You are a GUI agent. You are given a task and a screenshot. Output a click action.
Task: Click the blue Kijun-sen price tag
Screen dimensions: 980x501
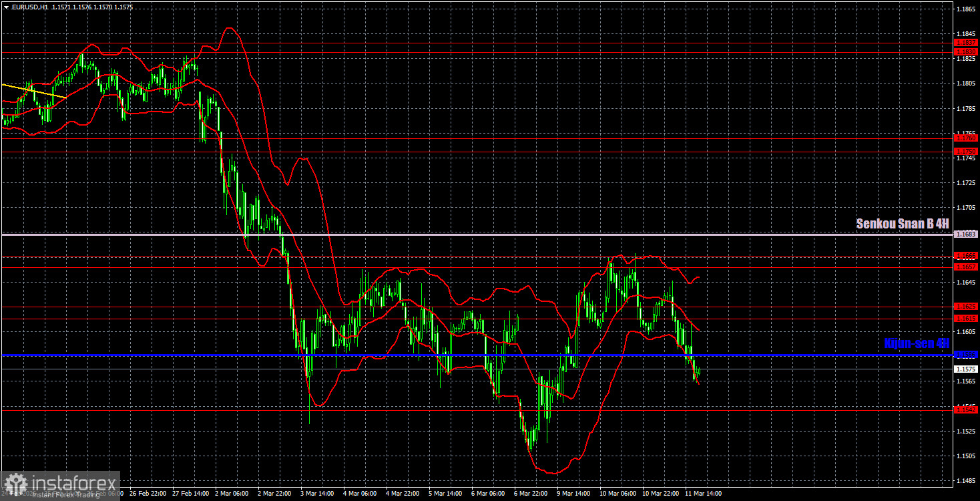966,355
